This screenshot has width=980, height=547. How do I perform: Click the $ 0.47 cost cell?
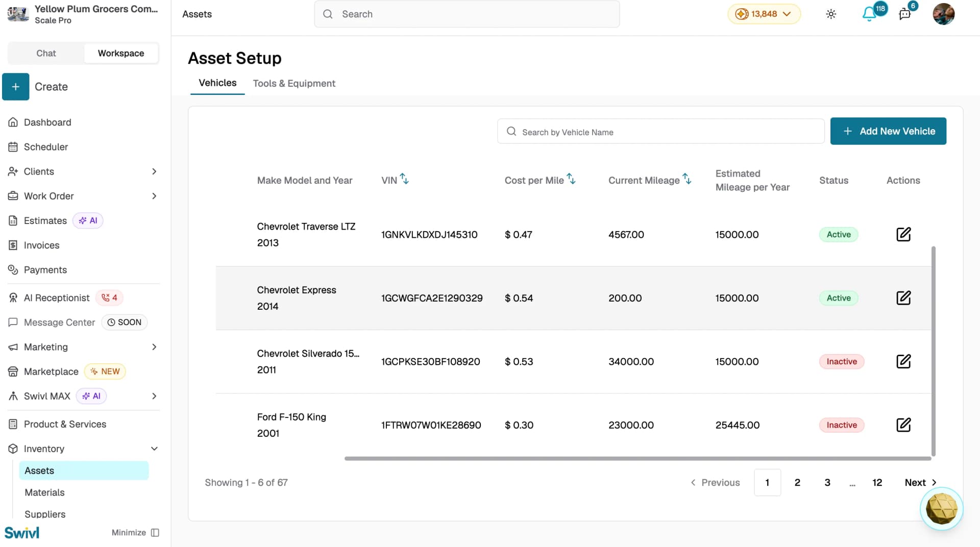[x=518, y=234]
